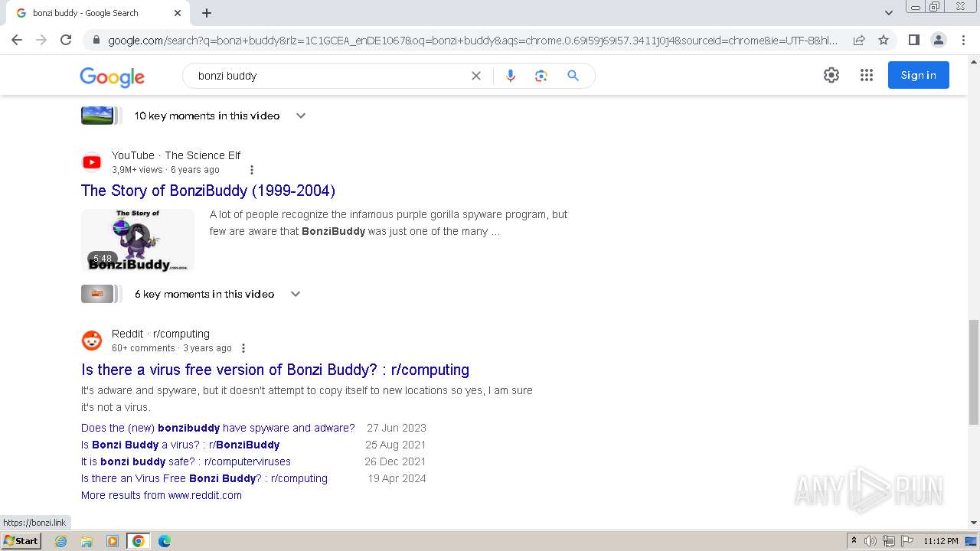Open the Chrome profile avatar menu
This screenshot has height=551, width=980.
click(x=938, y=40)
